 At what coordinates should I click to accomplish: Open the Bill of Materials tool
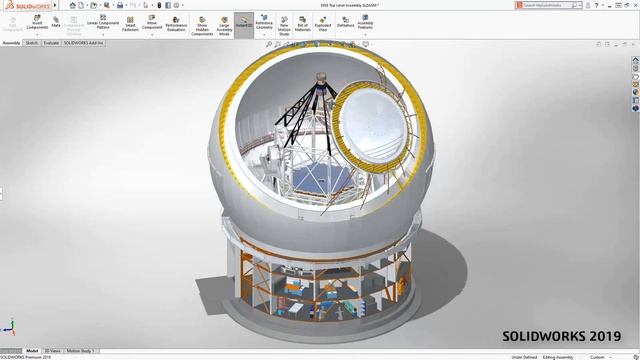click(302, 24)
